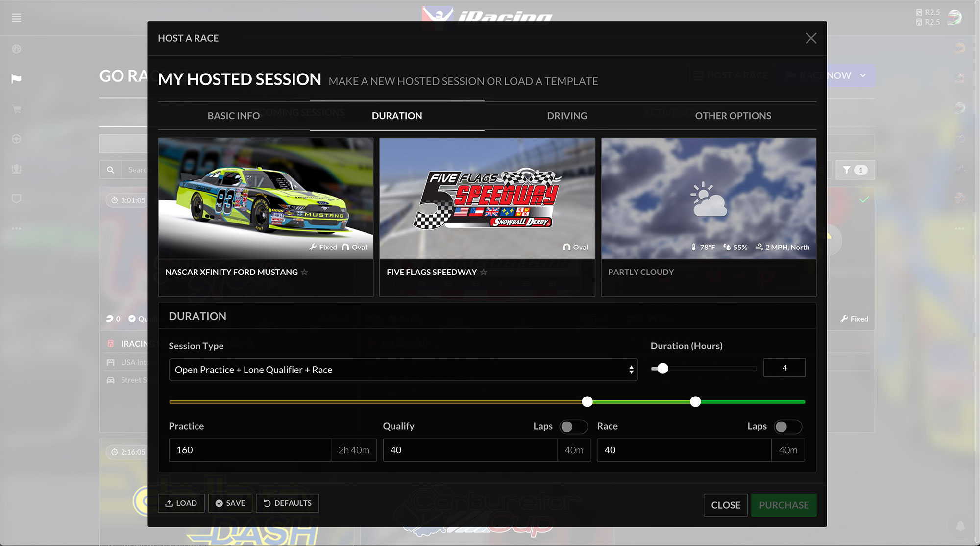Open the hamburger menu icon
Image resolution: width=980 pixels, height=546 pixels.
[16, 18]
